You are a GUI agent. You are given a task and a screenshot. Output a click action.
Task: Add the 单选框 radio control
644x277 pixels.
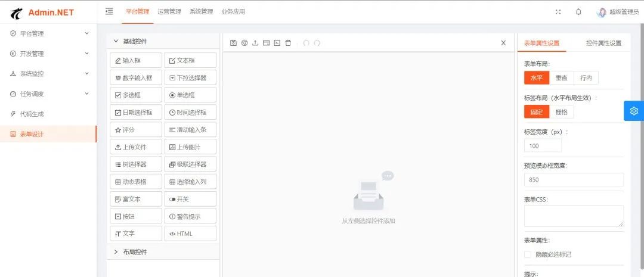(190, 95)
